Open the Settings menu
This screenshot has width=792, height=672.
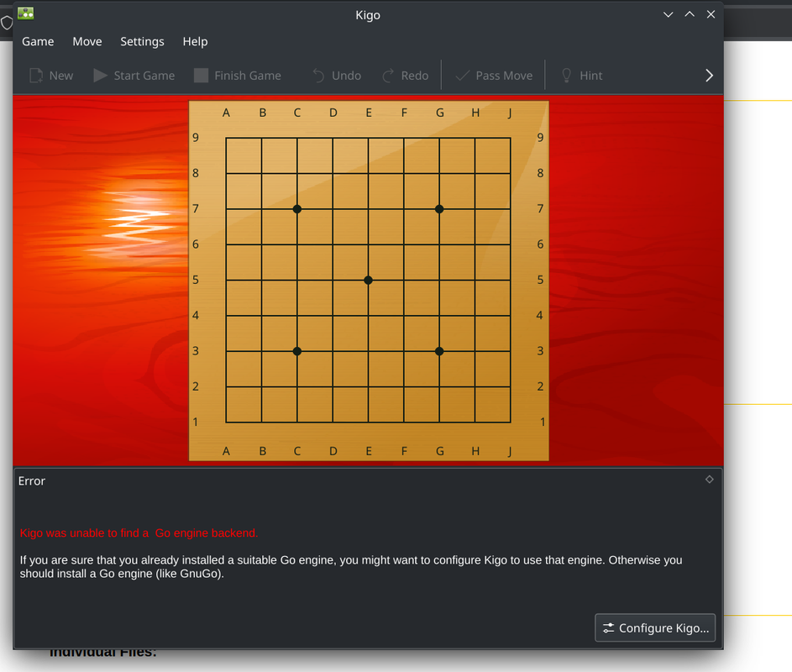pos(142,41)
